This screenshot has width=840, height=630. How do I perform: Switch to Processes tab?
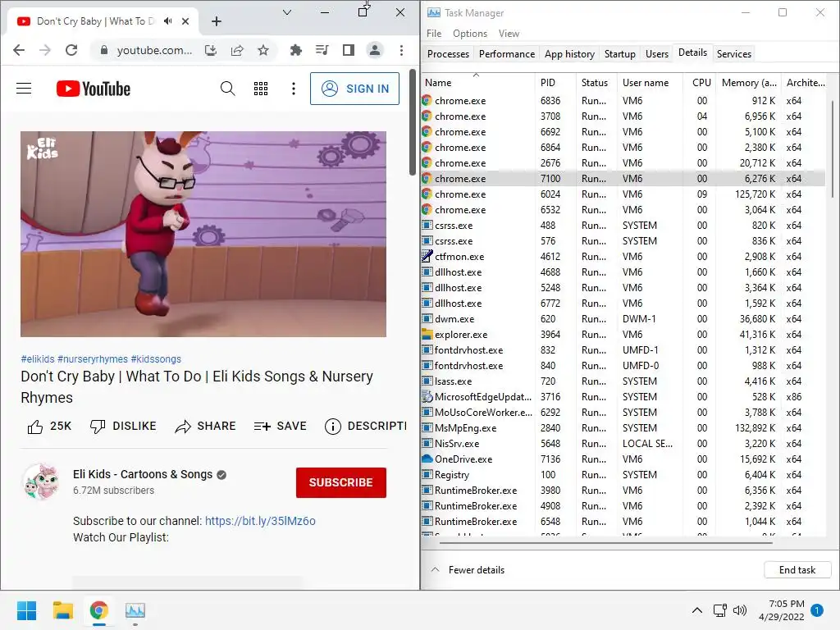pos(449,53)
